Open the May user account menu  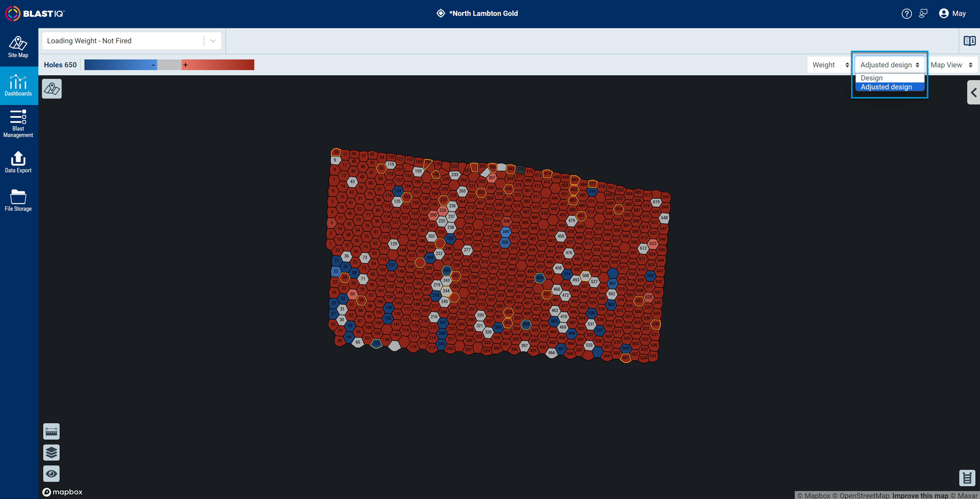952,14
